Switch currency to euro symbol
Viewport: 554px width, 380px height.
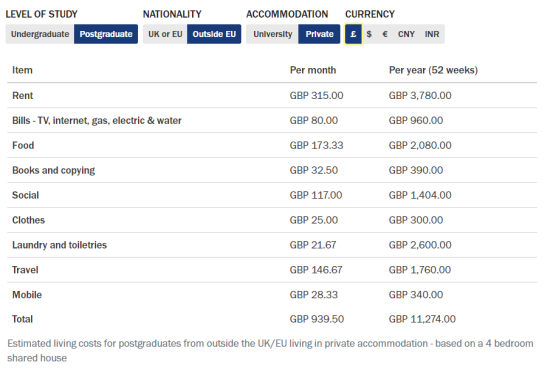click(x=385, y=34)
